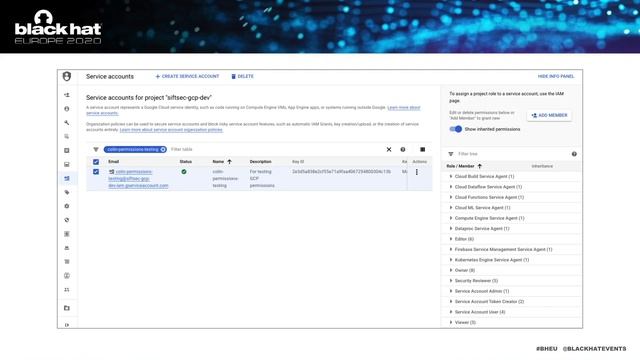640x360 pixels.
Task: Expand the Viewer role group
Action: pos(451,322)
